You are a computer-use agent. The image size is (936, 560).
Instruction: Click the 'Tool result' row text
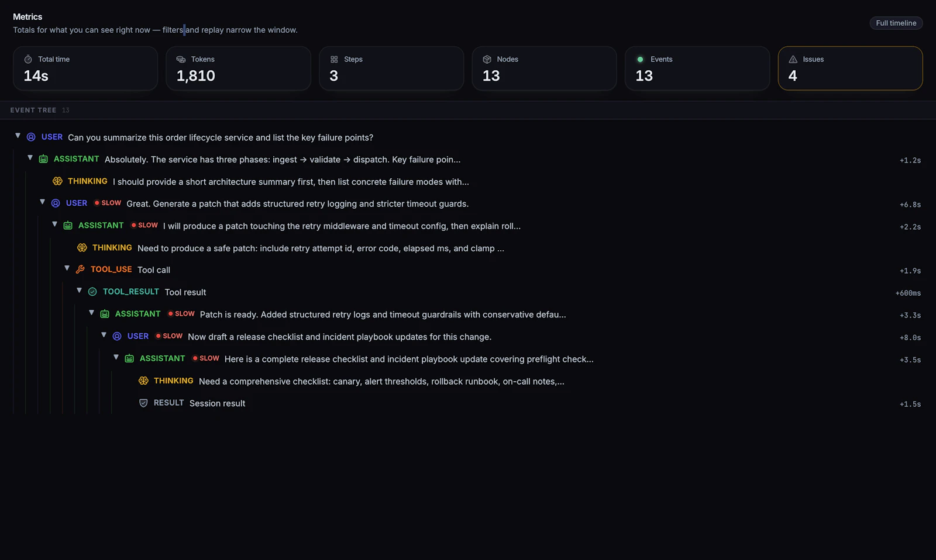[x=185, y=292]
